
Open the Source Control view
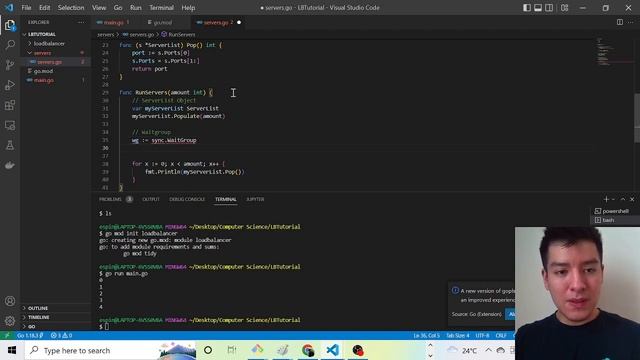pos(10,64)
